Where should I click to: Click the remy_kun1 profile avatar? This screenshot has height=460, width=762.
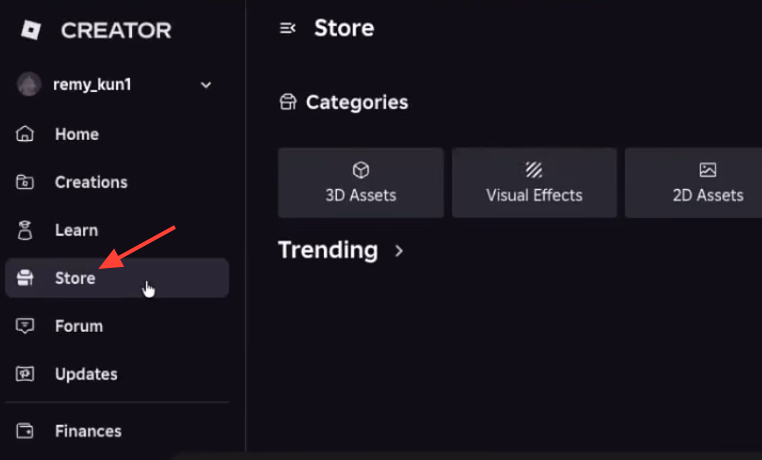click(x=29, y=84)
